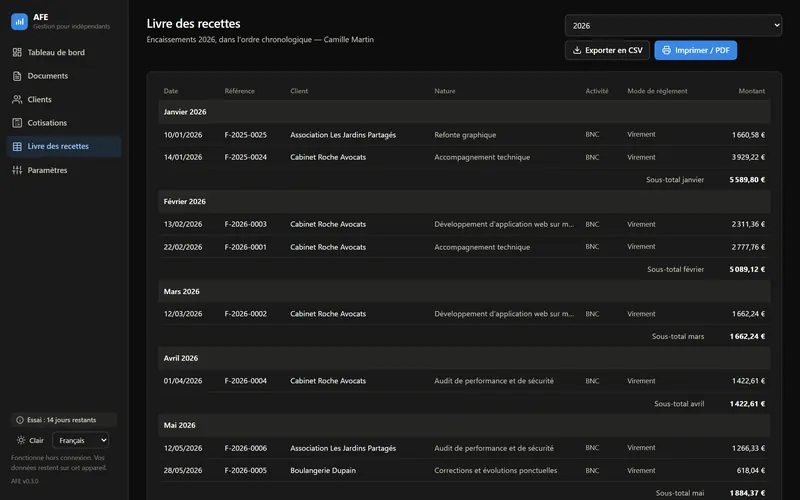The width and height of the screenshot is (800, 500).
Task: Toggle the Clair light theme switch
Action: click(30, 440)
